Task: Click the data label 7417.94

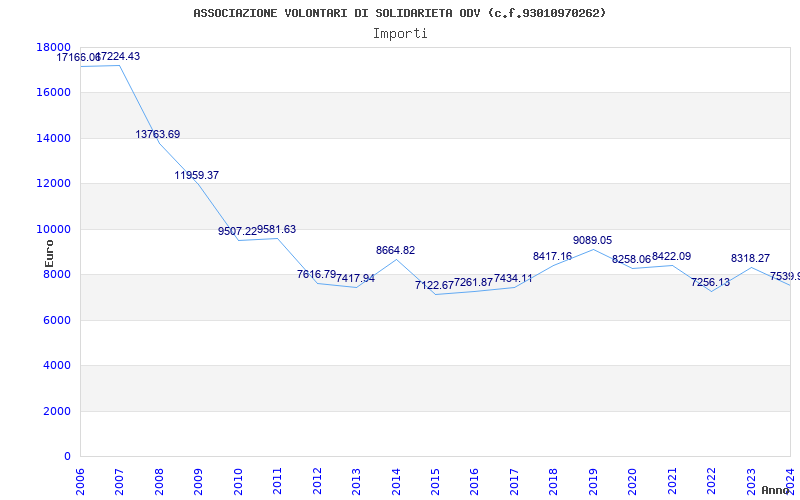Action: [356, 279]
